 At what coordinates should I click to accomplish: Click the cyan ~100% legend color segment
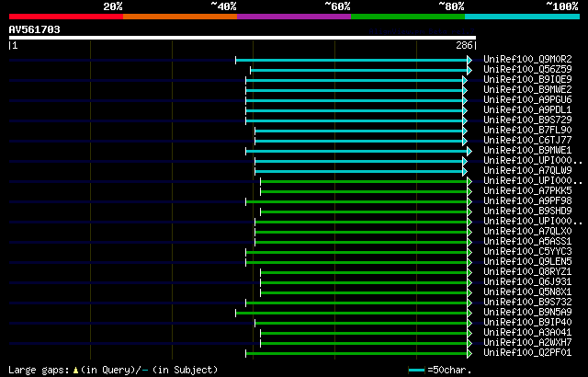pyautogui.click(x=523, y=17)
